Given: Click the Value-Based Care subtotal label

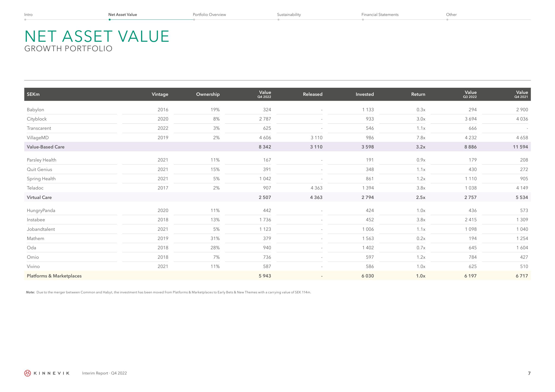Looking at the screenshot, I should click(x=46, y=147).
